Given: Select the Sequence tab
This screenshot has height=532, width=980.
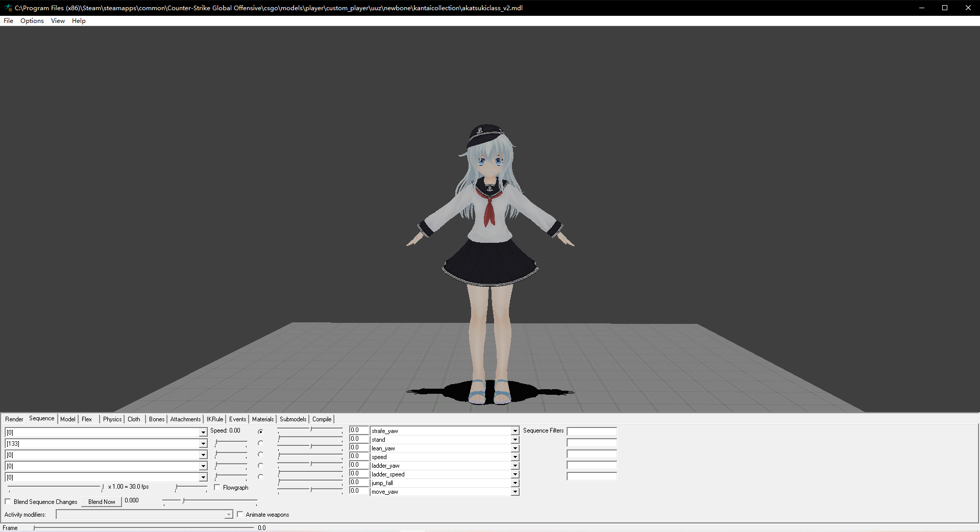Looking at the screenshot, I should tap(41, 418).
